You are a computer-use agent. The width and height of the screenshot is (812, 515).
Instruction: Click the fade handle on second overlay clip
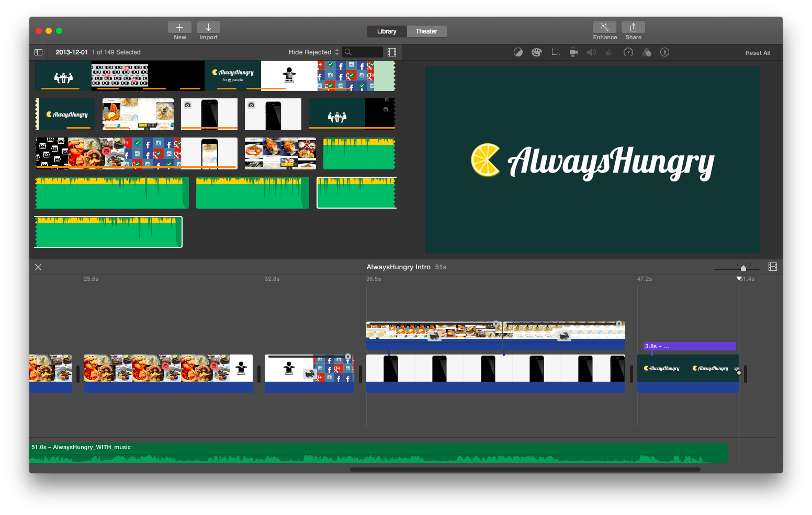click(619, 324)
